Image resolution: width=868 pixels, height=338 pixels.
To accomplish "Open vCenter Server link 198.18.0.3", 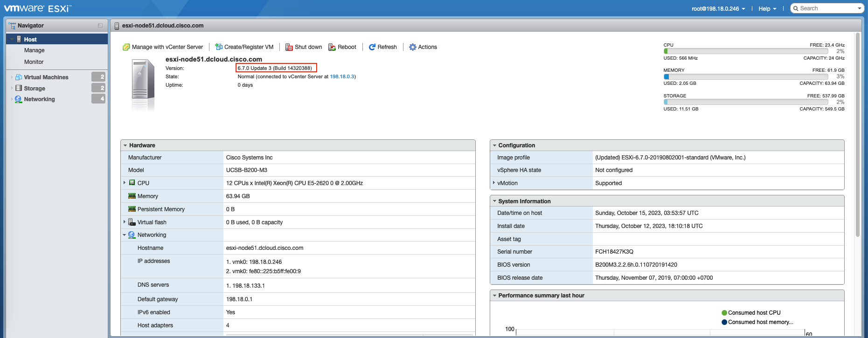I will pyautogui.click(x=342, y=76).
